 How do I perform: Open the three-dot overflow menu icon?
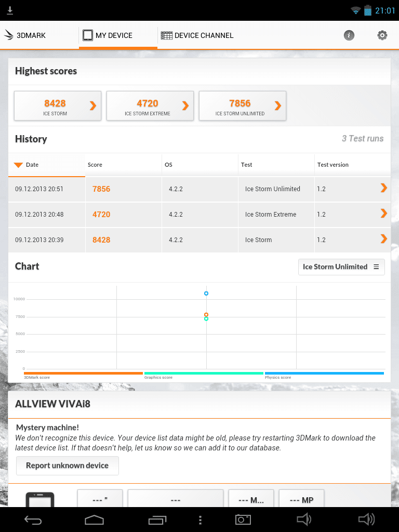pyautogui.click(x=201, y=520)
